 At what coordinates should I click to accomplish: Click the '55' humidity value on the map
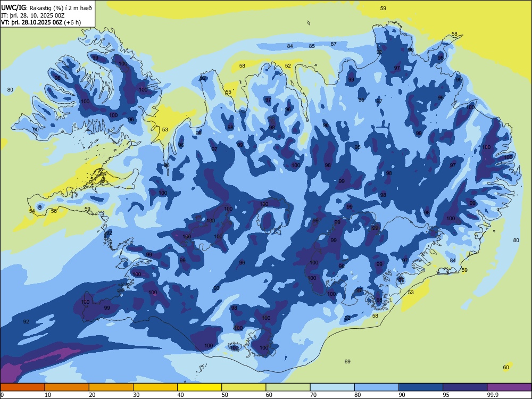click(229, 92)
